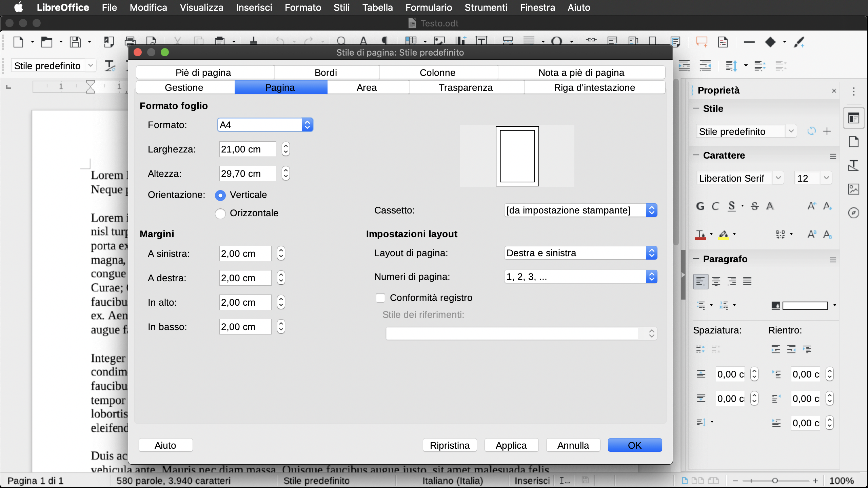Image resolution: width=868 pixels, height=488 pixels.
Task: Click the Annulla button
Action: tap(573, 445)
